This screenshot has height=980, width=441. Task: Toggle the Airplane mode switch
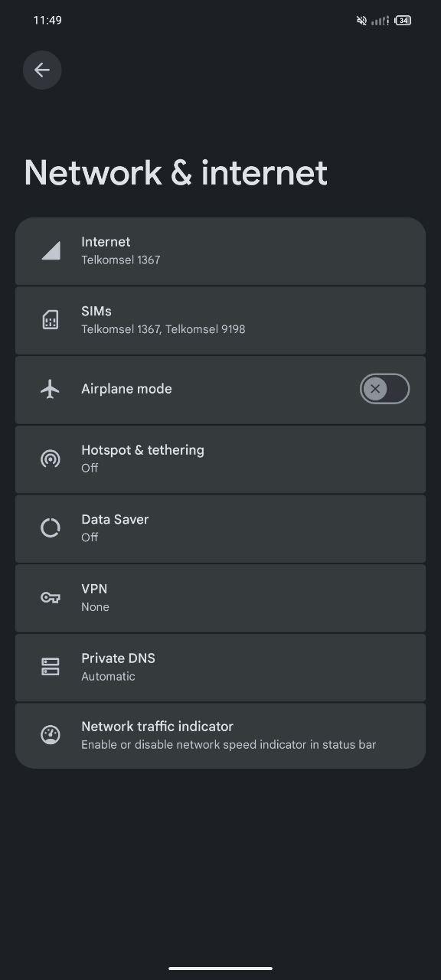click(x=384, y=389)
